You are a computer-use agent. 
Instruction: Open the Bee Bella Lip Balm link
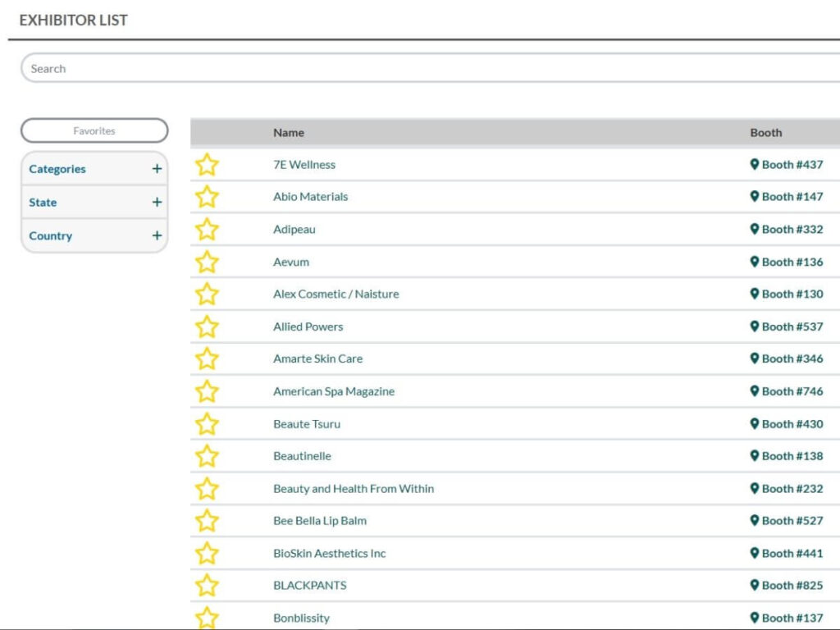point(320,521)
